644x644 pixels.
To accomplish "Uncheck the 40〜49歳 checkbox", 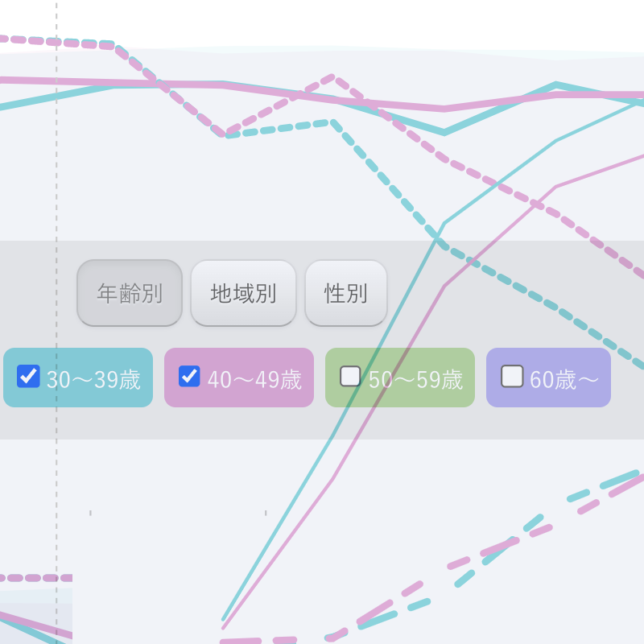I will tap(189, 376).
